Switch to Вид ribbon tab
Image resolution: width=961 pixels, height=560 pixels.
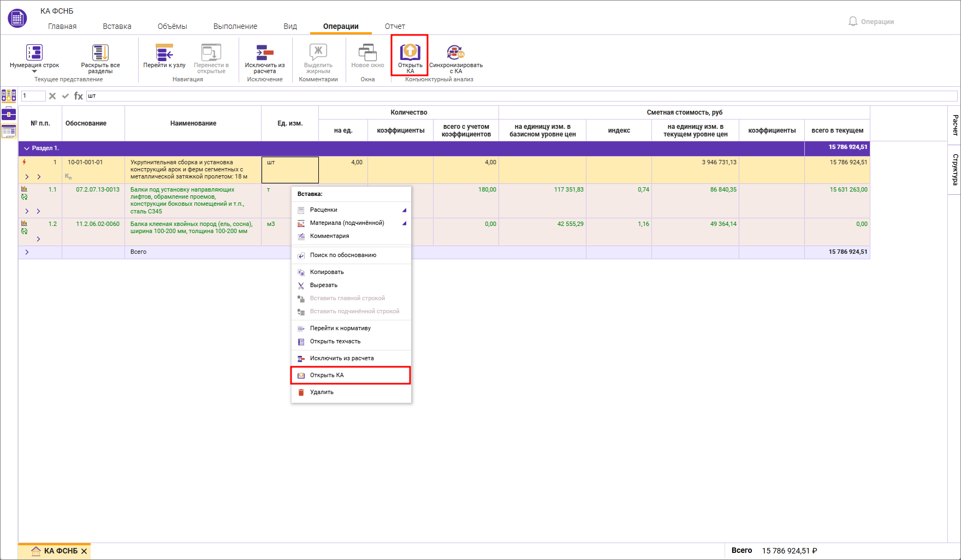coord(290,26)
